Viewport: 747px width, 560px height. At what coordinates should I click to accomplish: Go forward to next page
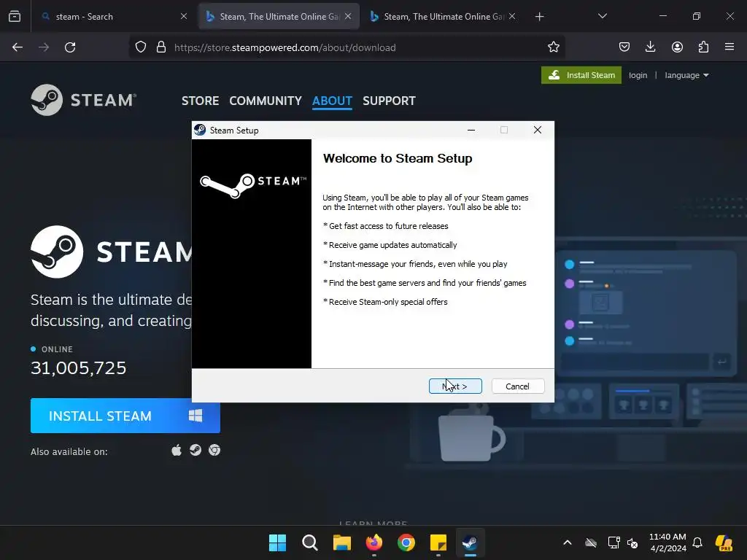[x=44, y=47]
